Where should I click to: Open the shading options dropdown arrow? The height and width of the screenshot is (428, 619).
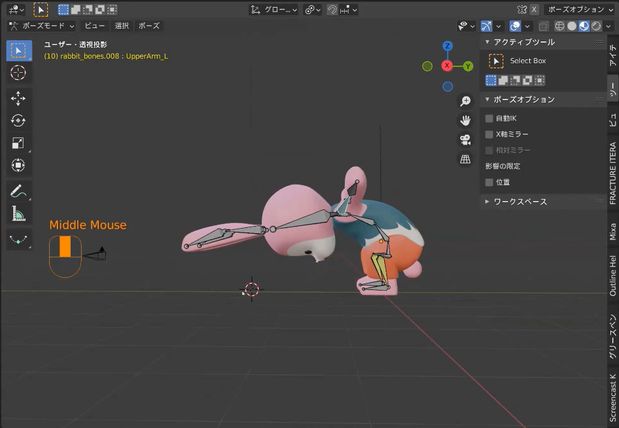coord(608,26)
